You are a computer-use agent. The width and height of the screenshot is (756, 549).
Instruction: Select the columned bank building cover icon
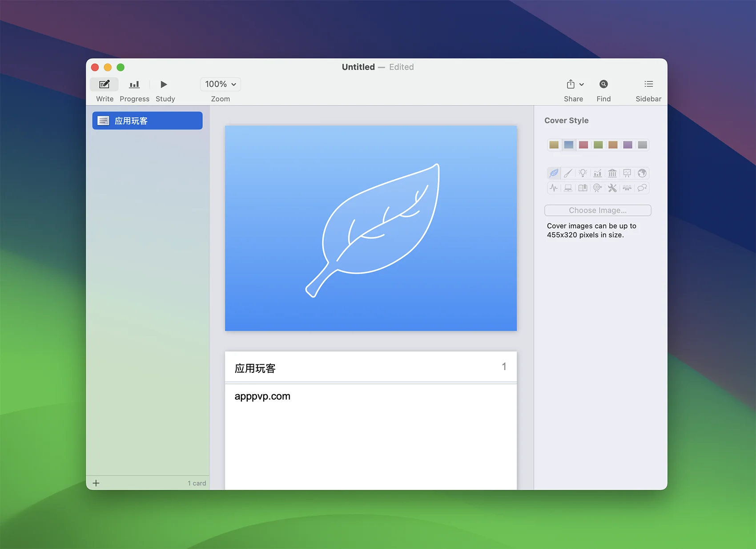(x=612, y=173)
